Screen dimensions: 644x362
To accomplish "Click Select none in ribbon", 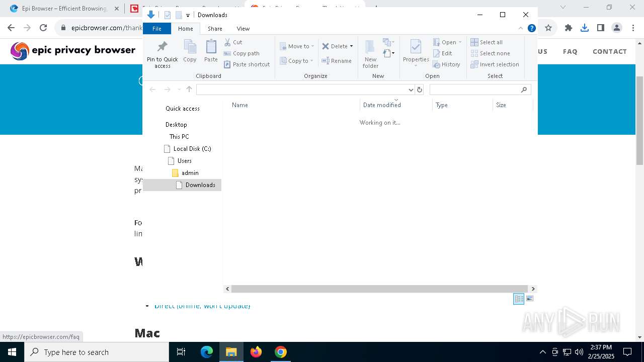I will (491, 53).
